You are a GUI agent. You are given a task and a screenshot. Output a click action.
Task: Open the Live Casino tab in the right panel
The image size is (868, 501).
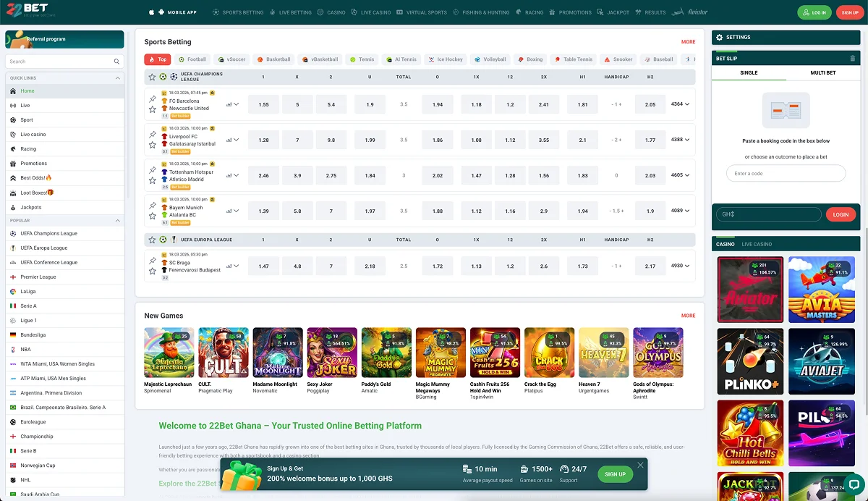757,244
